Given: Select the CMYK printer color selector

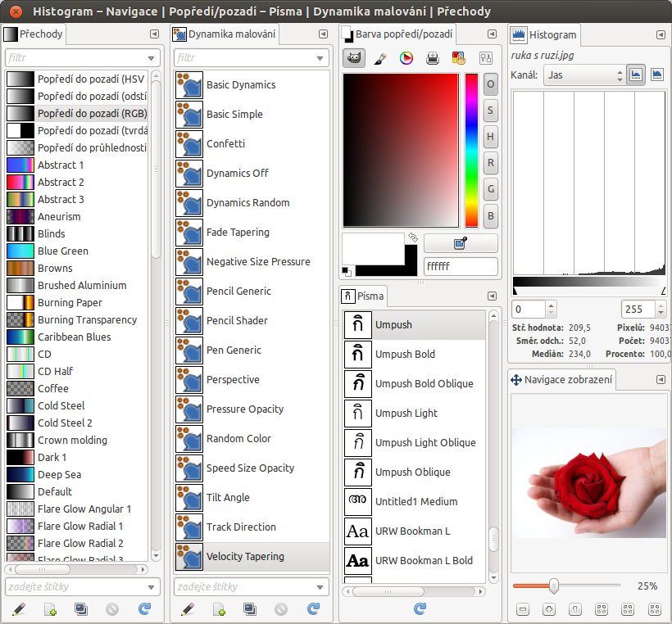Looking at the screenshot, I should click(433, 58).
